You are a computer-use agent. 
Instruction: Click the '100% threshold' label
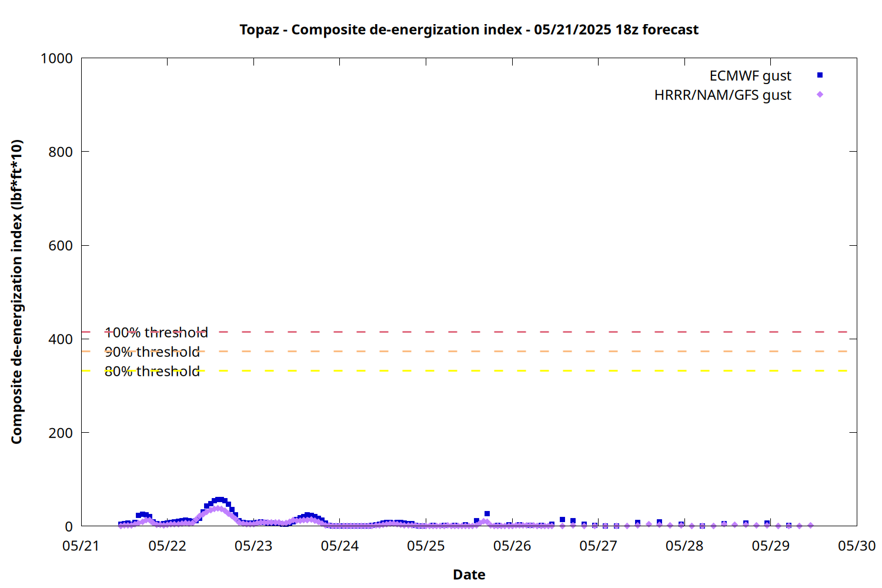click(156, 333)
